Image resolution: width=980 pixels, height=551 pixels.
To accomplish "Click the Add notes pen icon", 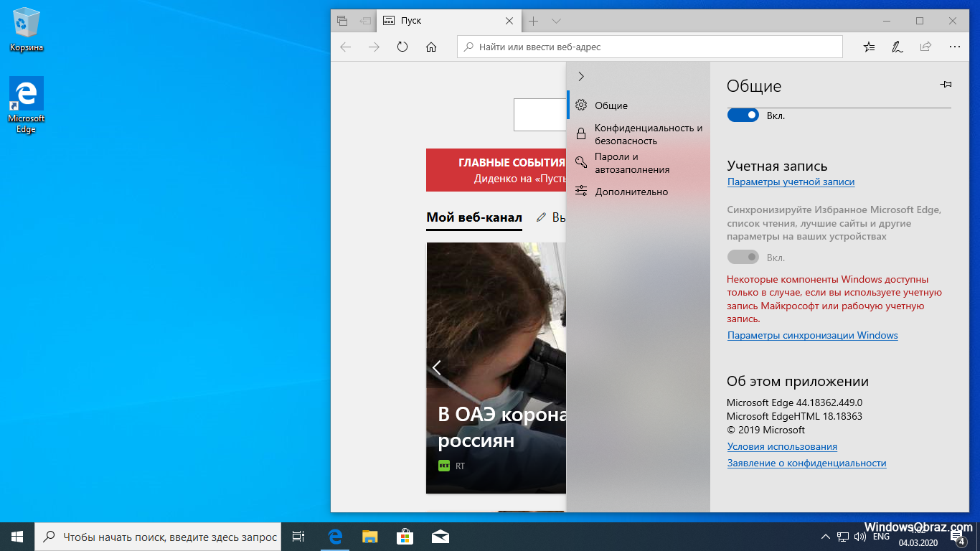I will (897, 47).
